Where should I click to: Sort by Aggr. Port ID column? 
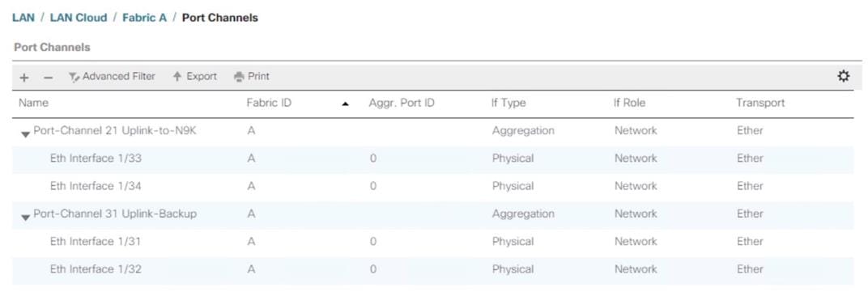point(402,103)
